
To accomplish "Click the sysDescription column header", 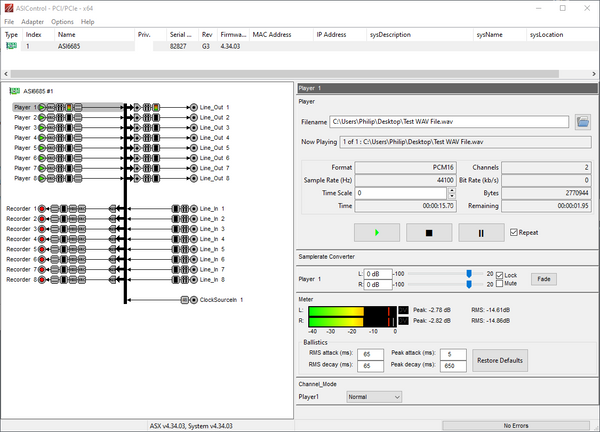I will pos(420,34).
